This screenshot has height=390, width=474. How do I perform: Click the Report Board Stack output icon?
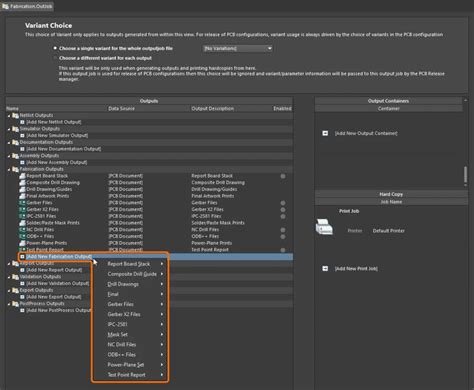coord(22,176)
